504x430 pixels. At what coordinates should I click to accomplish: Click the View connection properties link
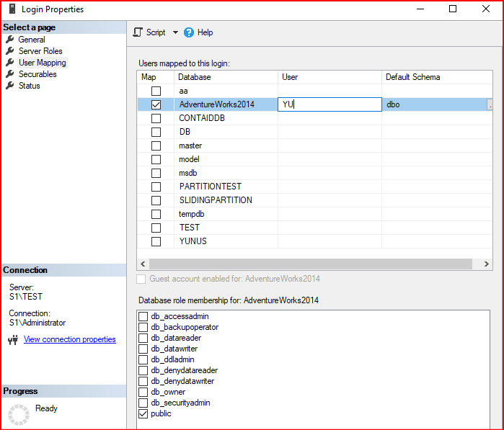(69, 339)
